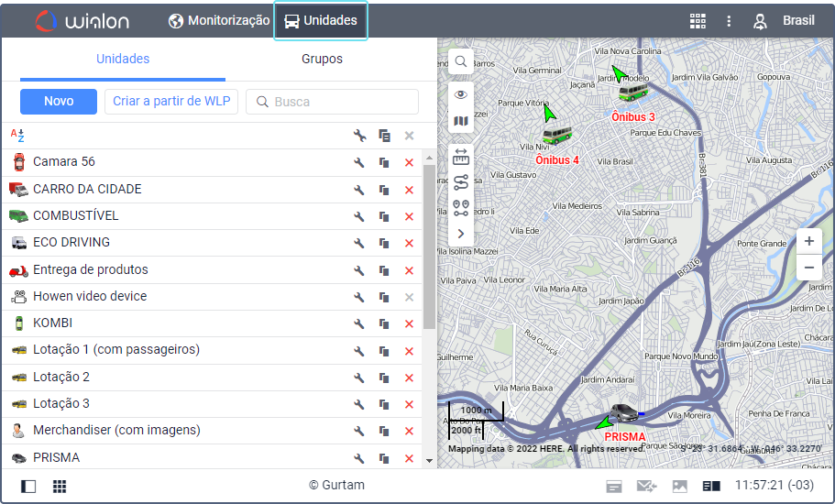
Task: Open the notifications window icon in the status bar
Action: (x=614, y=486)
